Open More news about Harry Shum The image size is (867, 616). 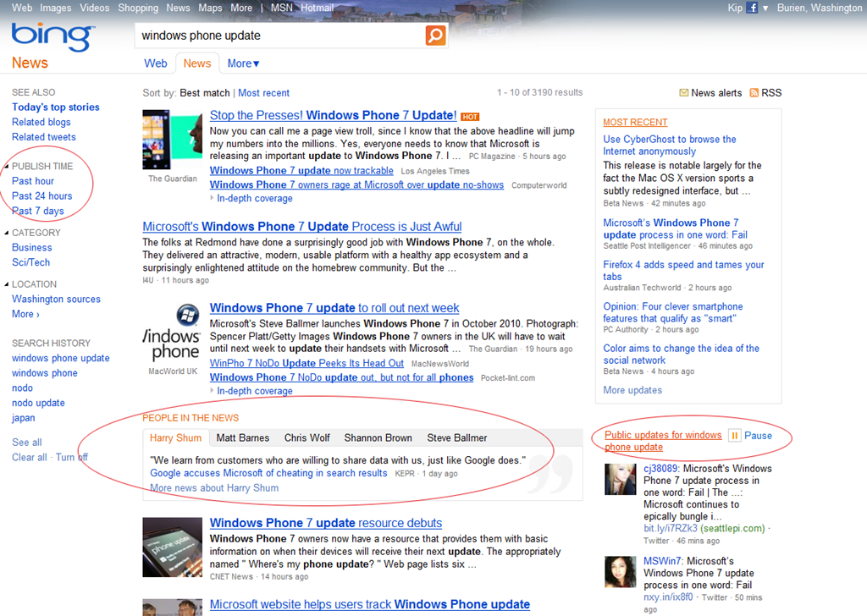(214, 488)
